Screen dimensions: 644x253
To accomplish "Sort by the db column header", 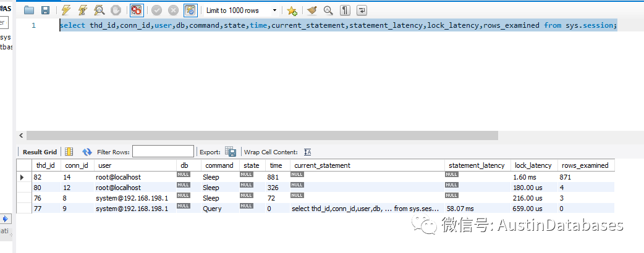I will 188,165.
